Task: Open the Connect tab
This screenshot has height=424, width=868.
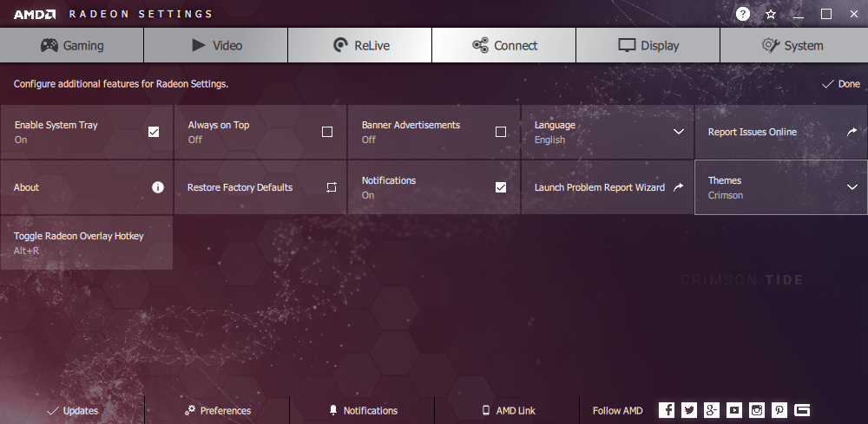Action: pyautogui.click(x=503, y=45)
